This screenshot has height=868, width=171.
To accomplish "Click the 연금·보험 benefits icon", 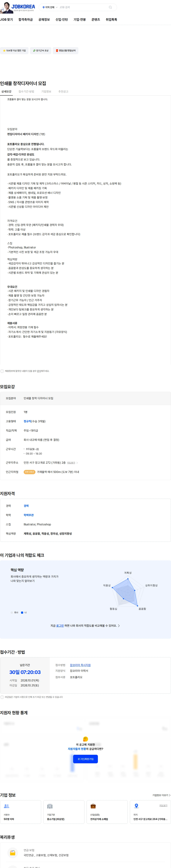I will 13,852.
